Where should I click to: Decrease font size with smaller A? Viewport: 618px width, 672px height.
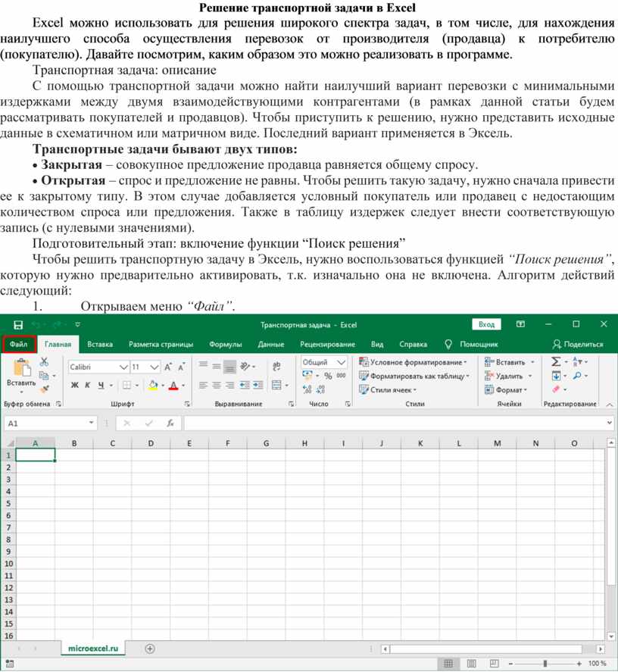(182, 367)
